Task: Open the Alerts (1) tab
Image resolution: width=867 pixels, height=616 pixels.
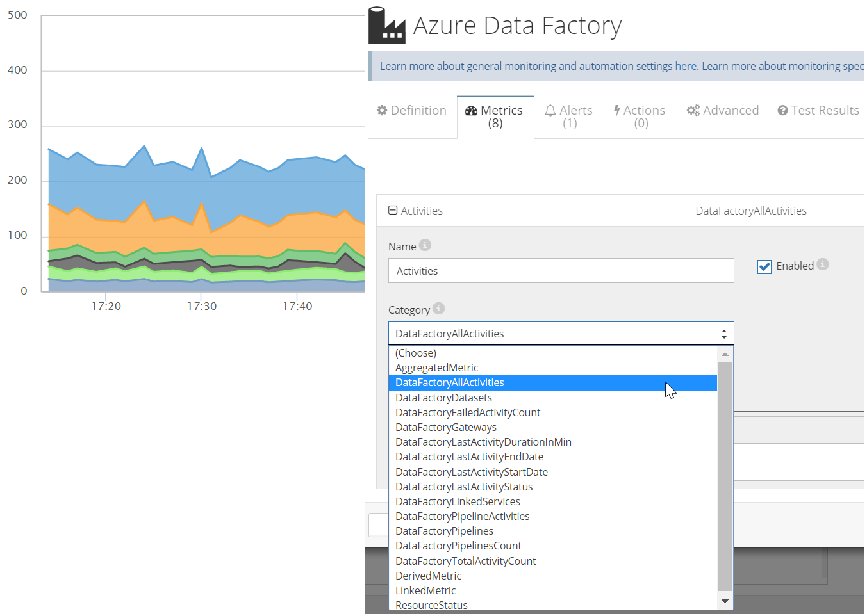Action: point(569,117)
